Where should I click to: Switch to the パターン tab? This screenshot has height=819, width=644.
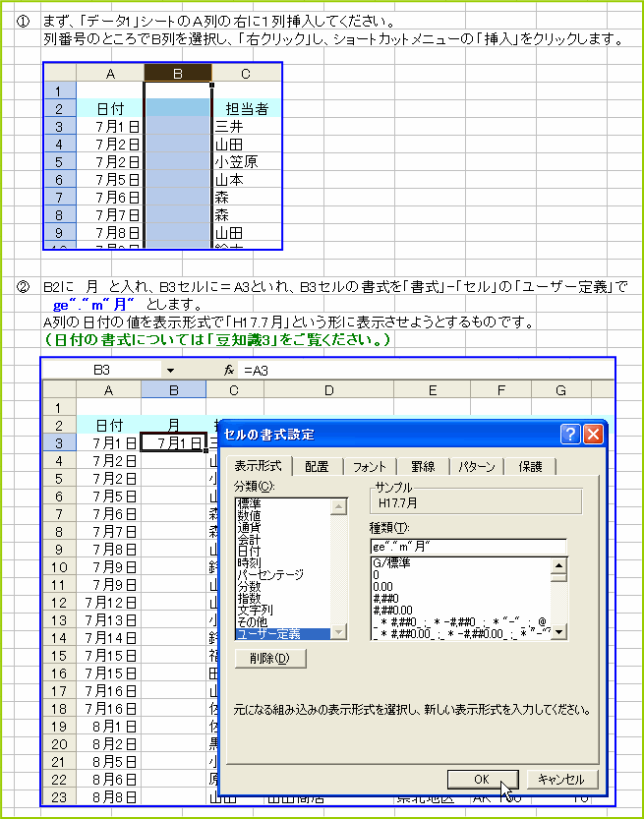(x=476, y=466)
